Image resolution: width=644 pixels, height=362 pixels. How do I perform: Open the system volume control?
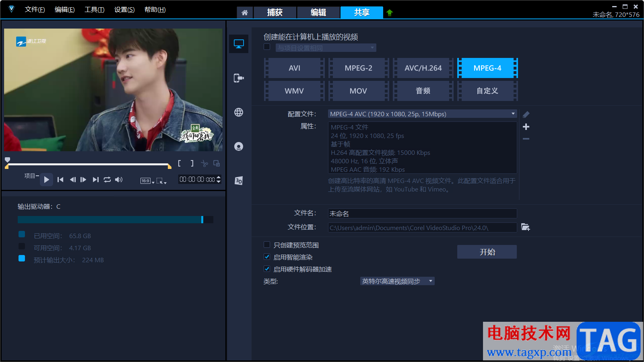(119, 179)
